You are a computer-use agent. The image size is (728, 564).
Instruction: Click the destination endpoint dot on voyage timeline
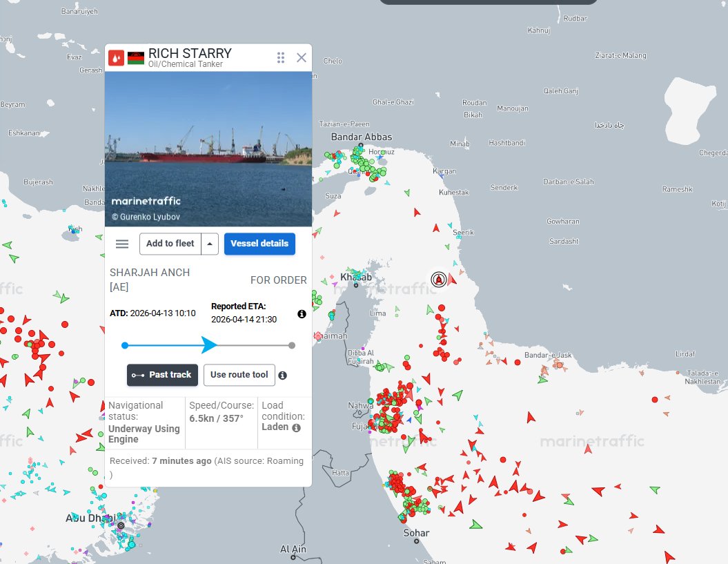click(291, 345)
